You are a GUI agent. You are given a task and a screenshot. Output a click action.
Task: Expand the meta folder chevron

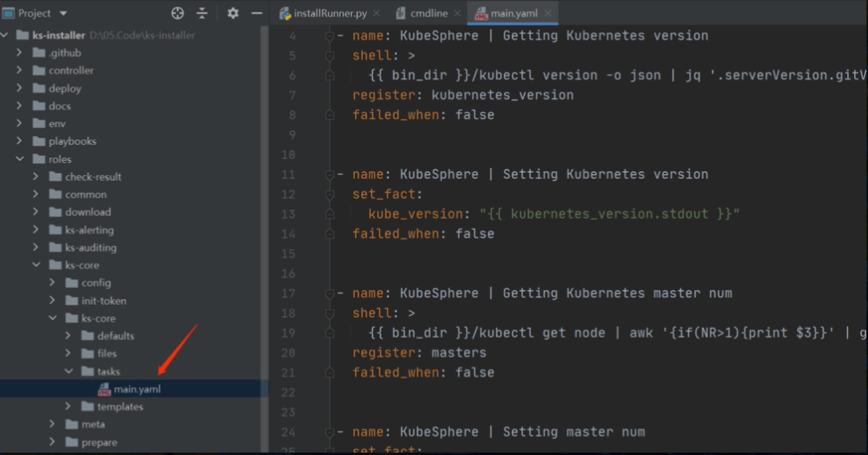[x=52, y=424]
